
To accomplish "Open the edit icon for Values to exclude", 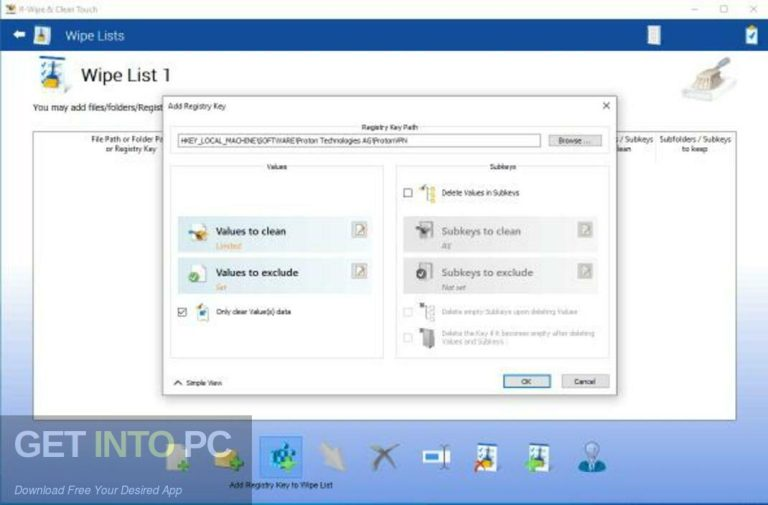I will 359,271.
